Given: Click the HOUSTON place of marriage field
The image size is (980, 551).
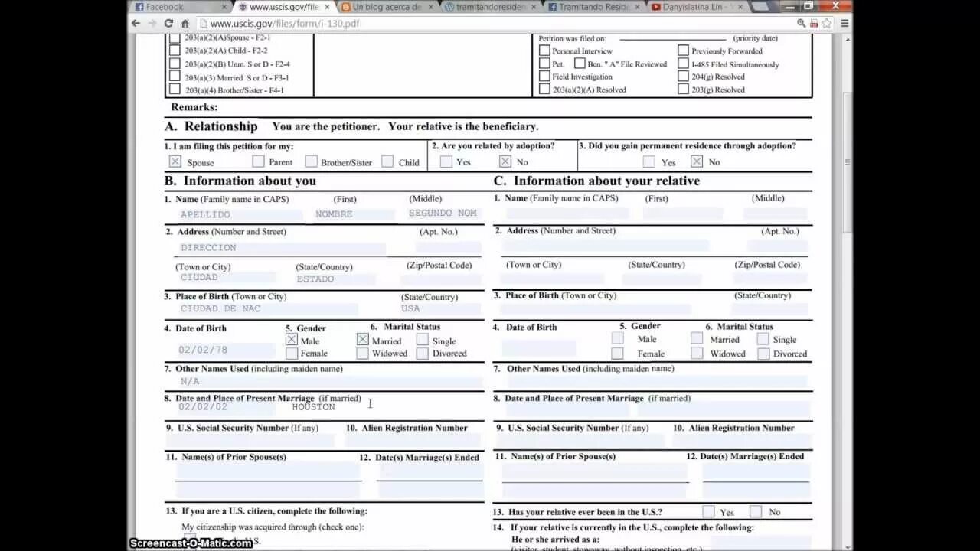Looking at the screenshot, I should [x=387, y=407].
